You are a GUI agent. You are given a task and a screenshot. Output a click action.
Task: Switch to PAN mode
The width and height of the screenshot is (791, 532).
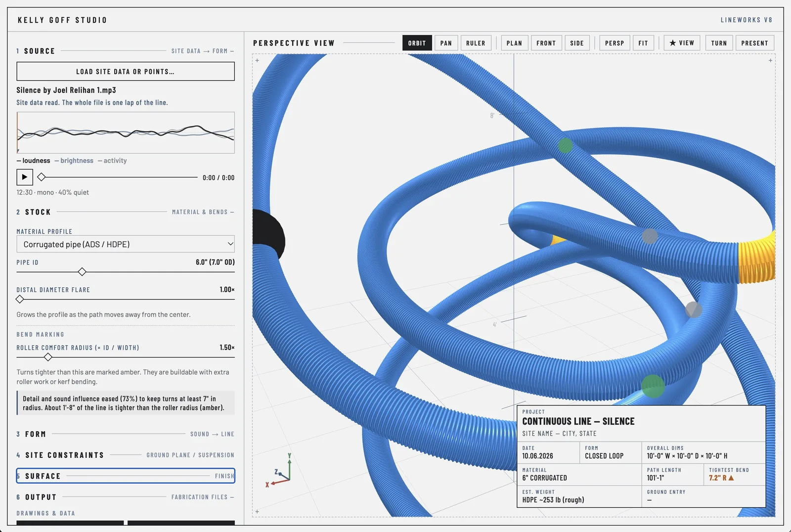click(446, 43)
